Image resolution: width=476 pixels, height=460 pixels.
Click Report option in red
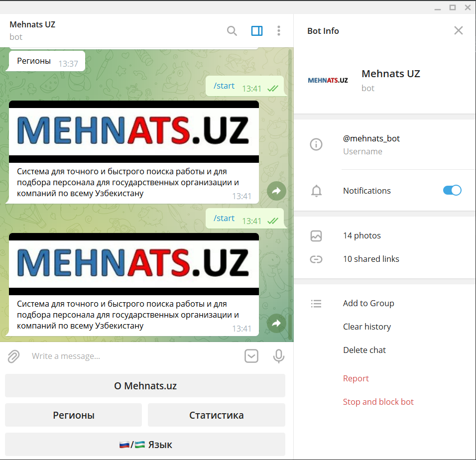point(356,378)
